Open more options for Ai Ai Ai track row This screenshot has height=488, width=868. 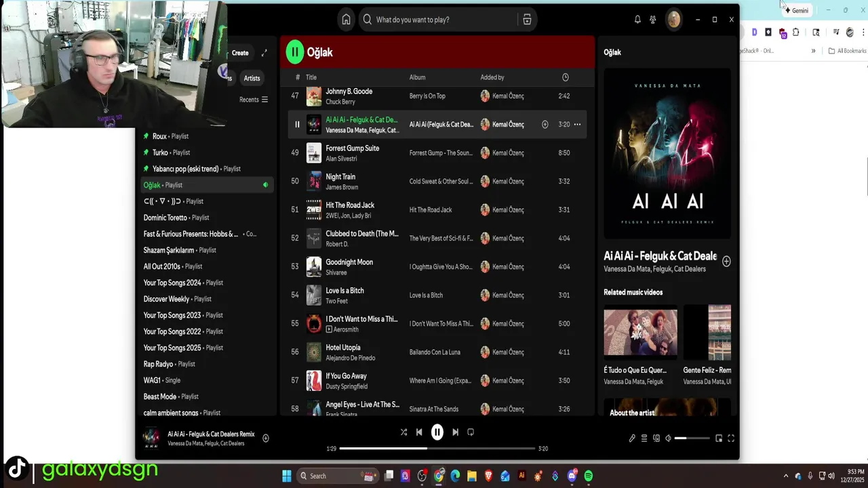(577, 125)
